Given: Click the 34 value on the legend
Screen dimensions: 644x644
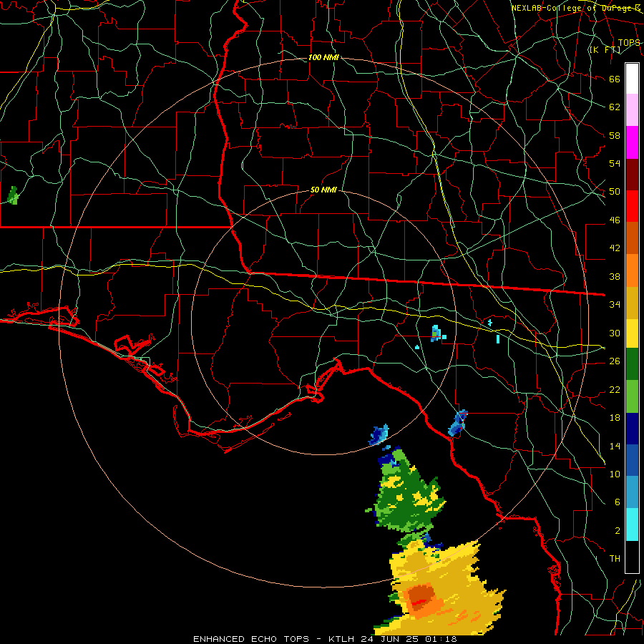Looking at the screenshot, I should [x=615, y=305].
